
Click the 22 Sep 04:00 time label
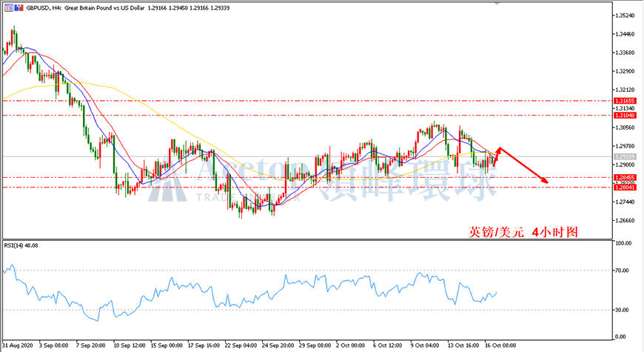point(241,345)
